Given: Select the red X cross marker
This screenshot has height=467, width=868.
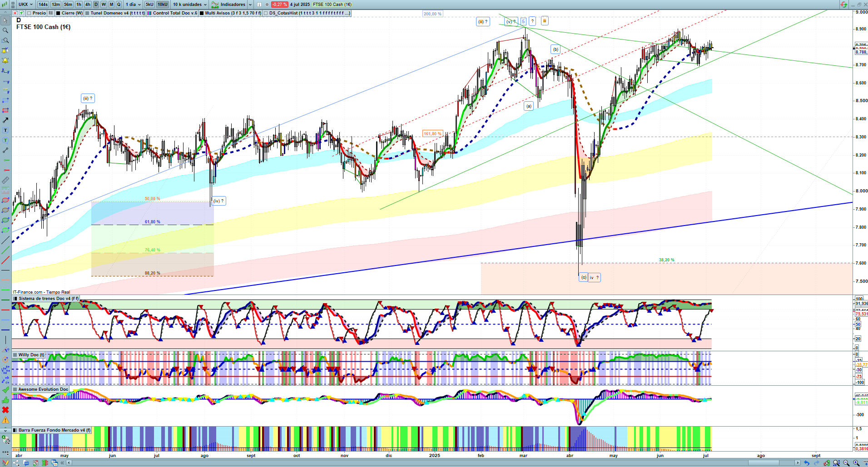Looking at the screenshot, I should [5, 410].
